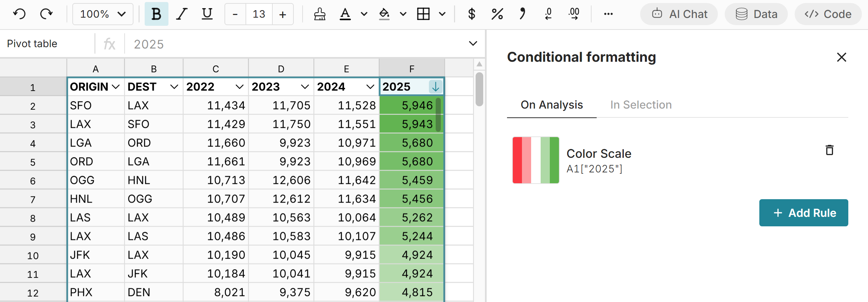Image resolution: width=868 pixels, height=302 pixels.
Task: Click the font size field showing 13
Action: point(259,14)
